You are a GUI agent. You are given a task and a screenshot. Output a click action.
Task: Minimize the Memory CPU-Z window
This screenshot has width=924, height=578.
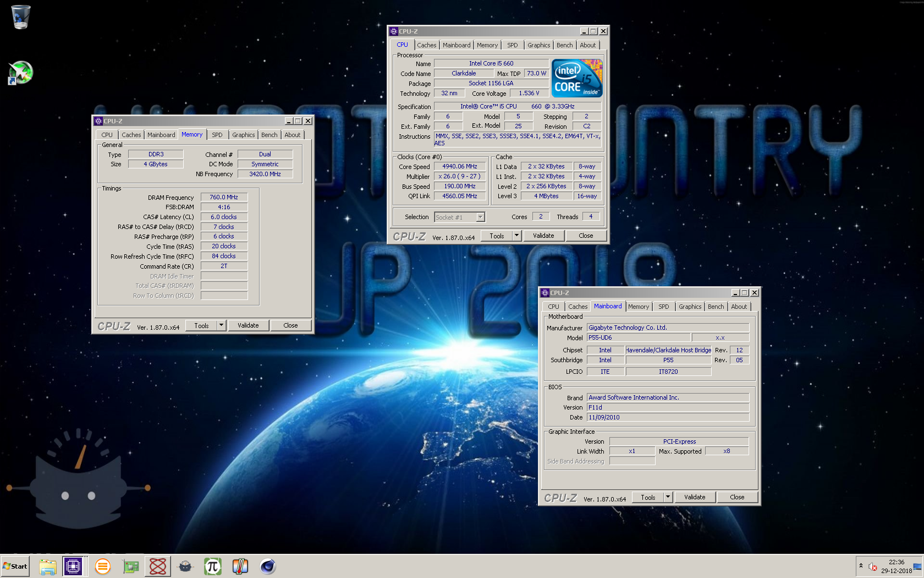coord(289,121)
